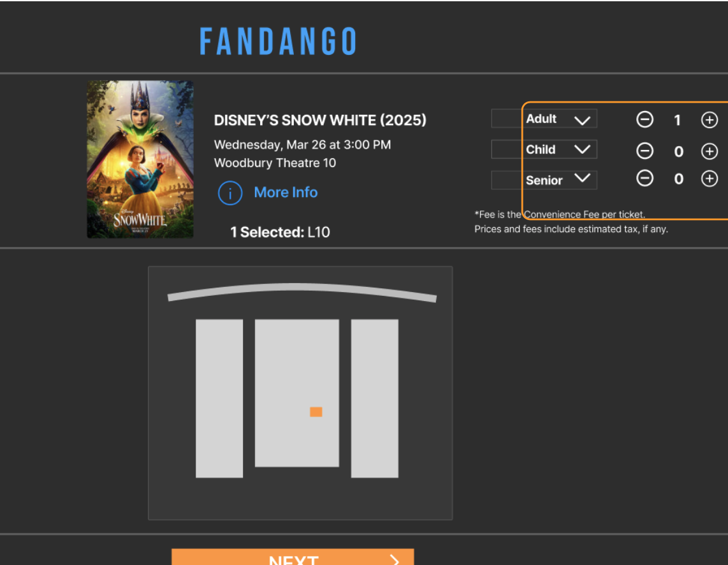Open More Info about the movie
Image resolution: width=728 pixels, height=565 pixels.
pos(285,192)
